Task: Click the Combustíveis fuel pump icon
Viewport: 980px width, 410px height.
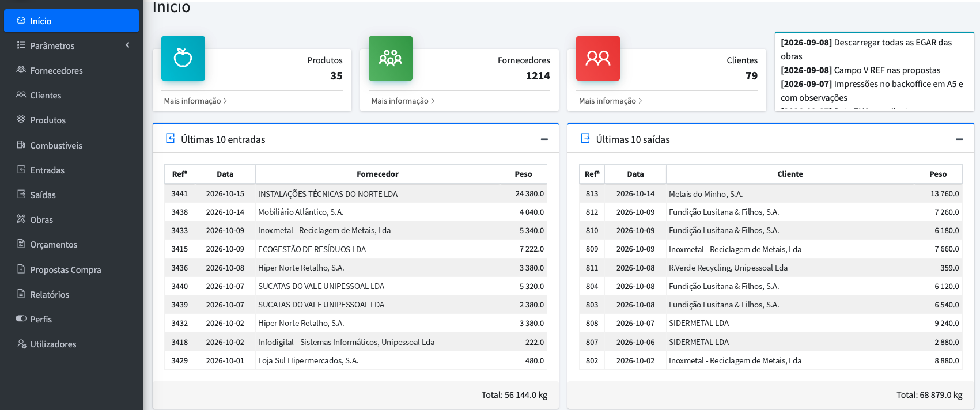Action: [x=21, y=145]
